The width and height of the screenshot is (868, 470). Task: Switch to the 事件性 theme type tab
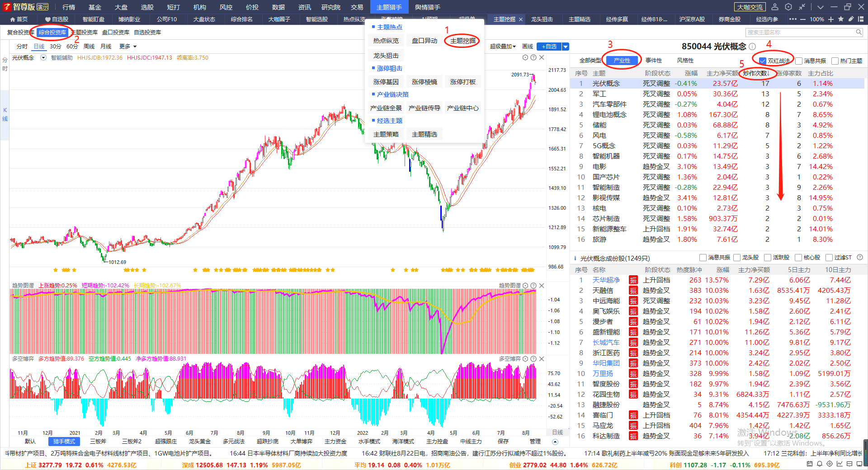tap(654, 61)
